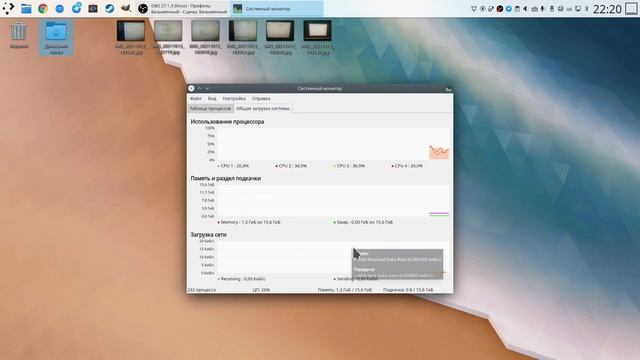Open the Корзина trash icon on desktop
The width and height of the screenshot is (640, 360).
pyautogui.click(x=19, y=36)
